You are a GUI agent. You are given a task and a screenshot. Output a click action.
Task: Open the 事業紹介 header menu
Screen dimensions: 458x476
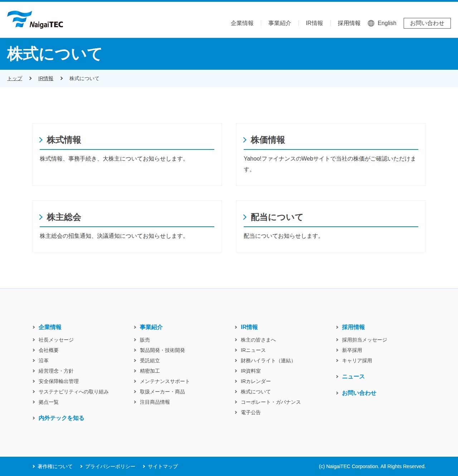click(280, 23)
